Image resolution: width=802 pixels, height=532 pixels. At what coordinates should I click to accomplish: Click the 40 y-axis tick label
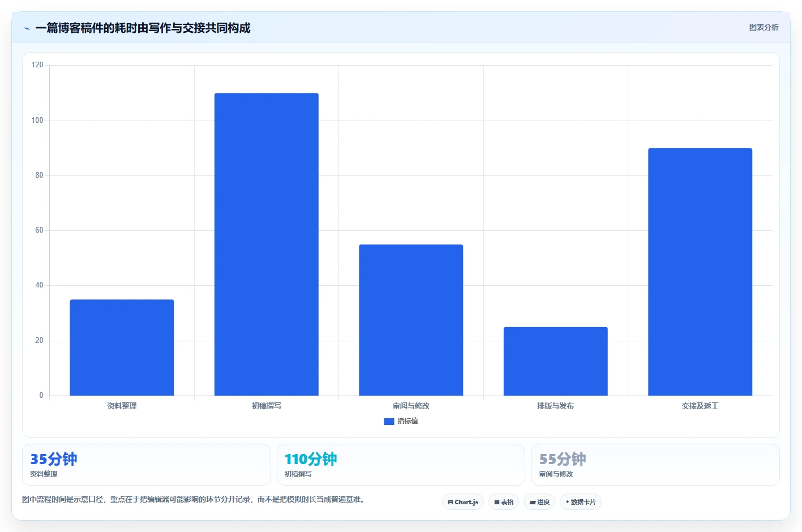click(x=39, y=285)
